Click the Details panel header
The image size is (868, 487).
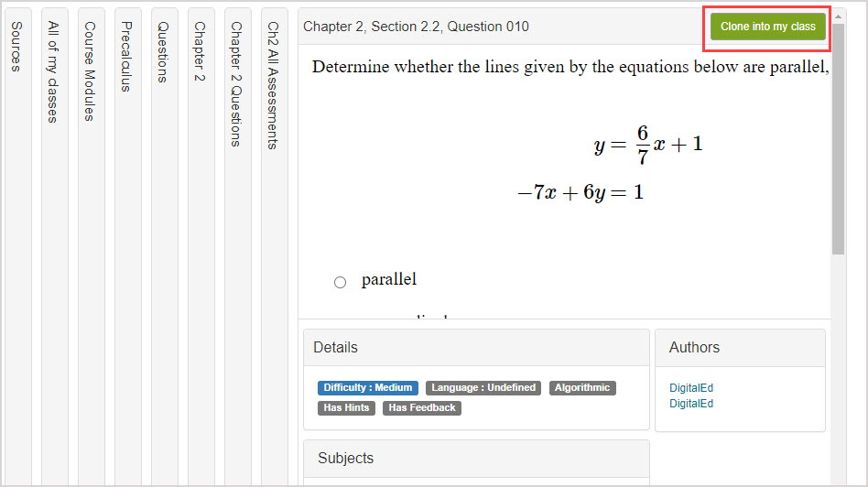pos(476,348)
